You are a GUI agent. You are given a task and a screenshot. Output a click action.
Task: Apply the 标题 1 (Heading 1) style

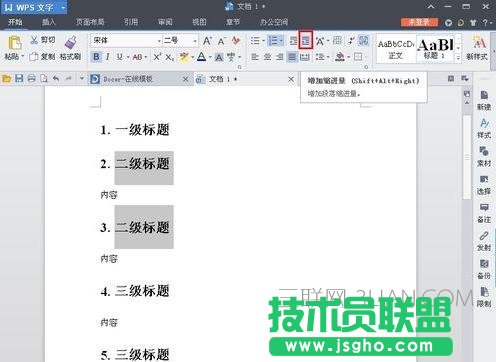pos(436,49)
